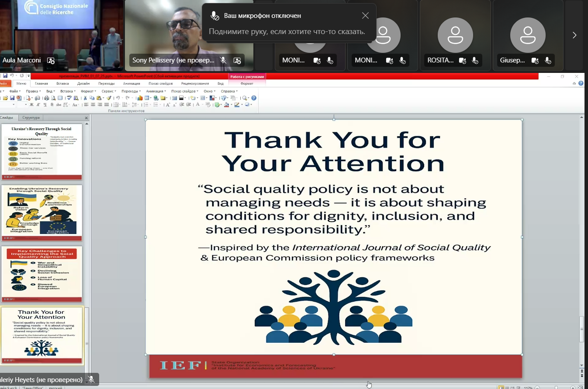Toggle strikethrough (abc) formatting
This screenshot has height=389, width=588.
coord(59,105)
